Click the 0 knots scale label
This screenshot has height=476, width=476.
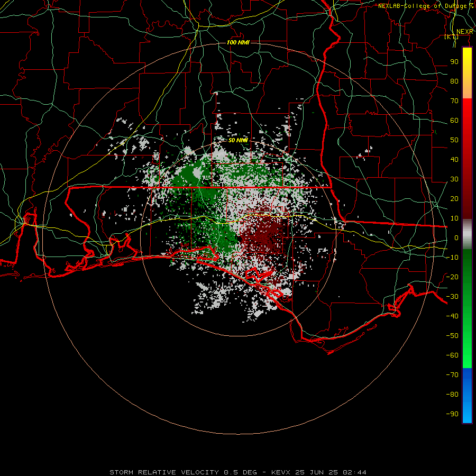pyautogui.click(x=456, y=238)
